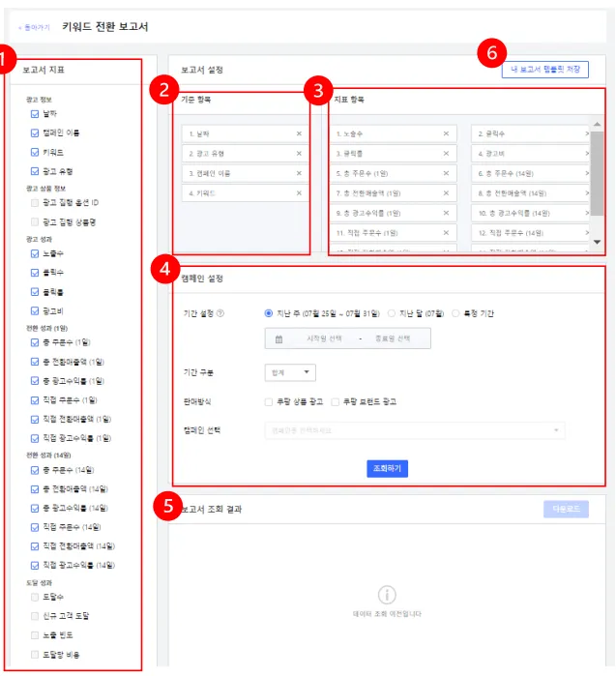Viewport: 616px width, 676px height.
Task: Remove '5. 총 주문수 (1일)' metric item
Action: (x=446, y=173)
